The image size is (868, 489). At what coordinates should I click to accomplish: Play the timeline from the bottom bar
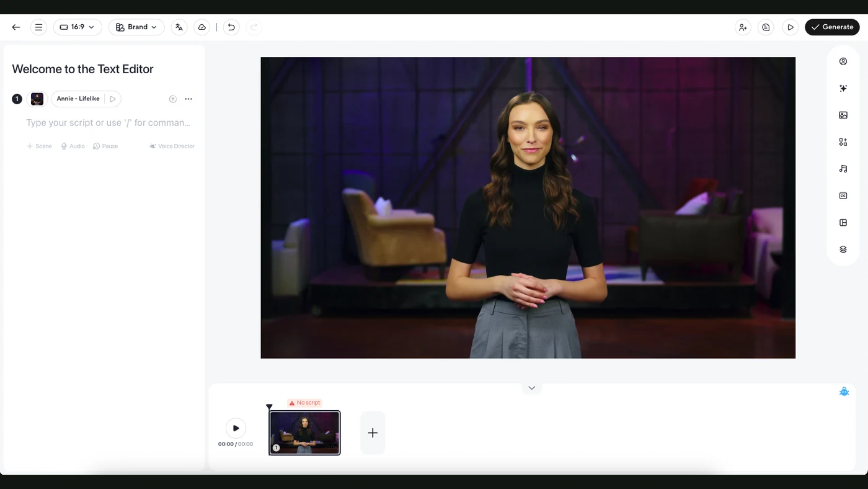click(x=236, y=428)
